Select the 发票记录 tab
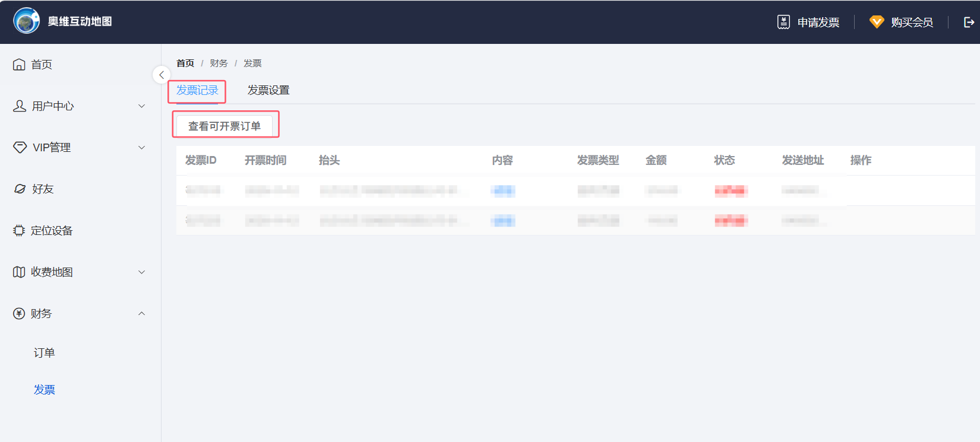This screenshot has width=980, height=442. click(x=197, y=90)
